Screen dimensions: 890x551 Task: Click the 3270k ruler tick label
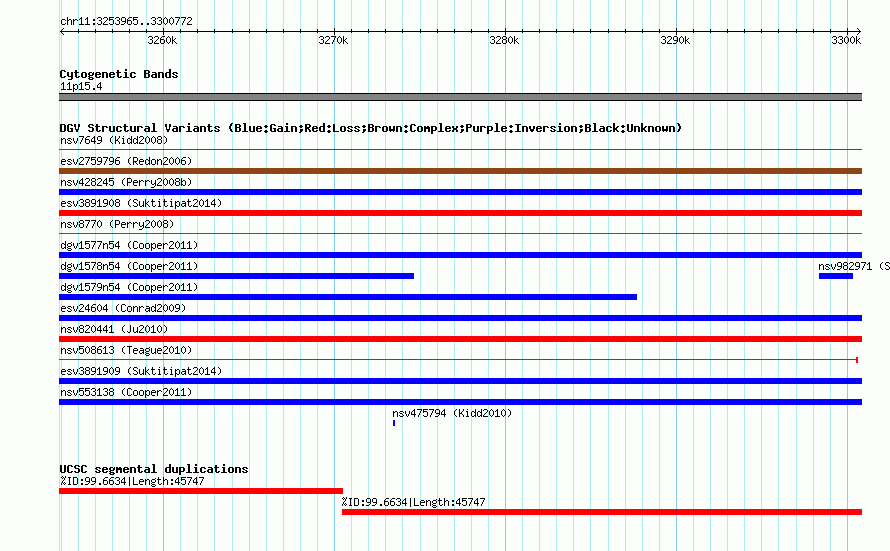point(333,40)
